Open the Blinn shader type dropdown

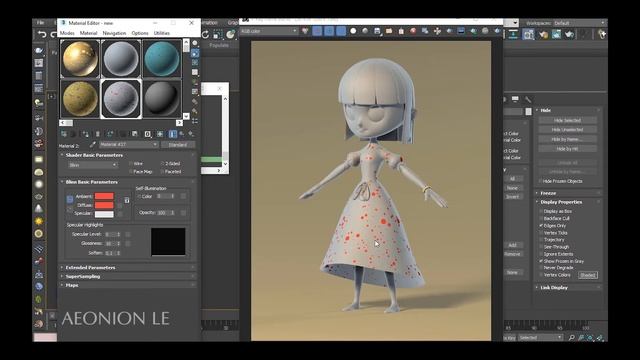pyautogui.click(x=93, y=165)
